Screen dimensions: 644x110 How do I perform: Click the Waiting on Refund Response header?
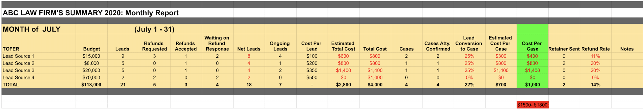tap(217, 44)
